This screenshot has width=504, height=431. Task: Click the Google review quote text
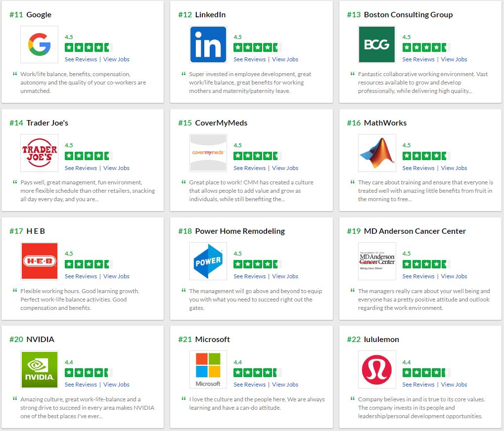[x=83, y=83]
